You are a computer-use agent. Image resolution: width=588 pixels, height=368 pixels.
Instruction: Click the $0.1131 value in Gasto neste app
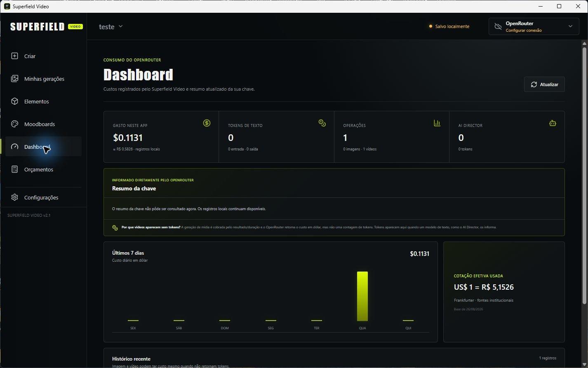(x=128, y=138)
